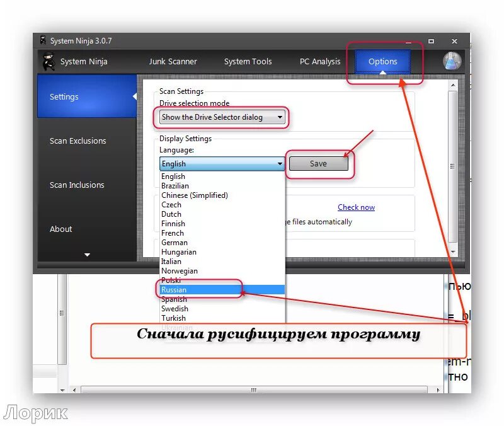Screen dimensions: 504x426
Task: Choose Italian from language list
Action: [x=222, y=262]
